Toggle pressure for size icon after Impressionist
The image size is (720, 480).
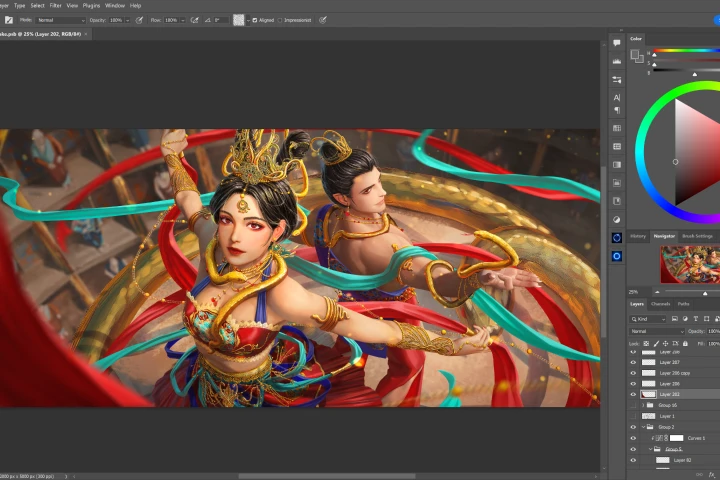(x=323, y=20)
